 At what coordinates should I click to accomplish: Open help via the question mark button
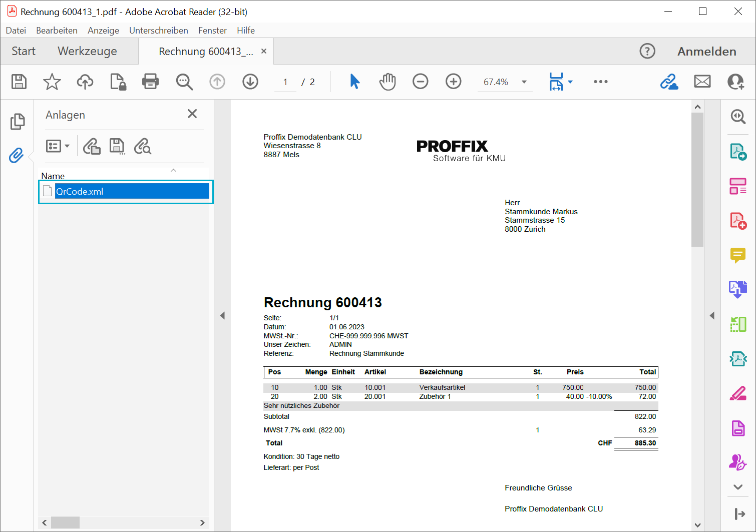point(647,51)
